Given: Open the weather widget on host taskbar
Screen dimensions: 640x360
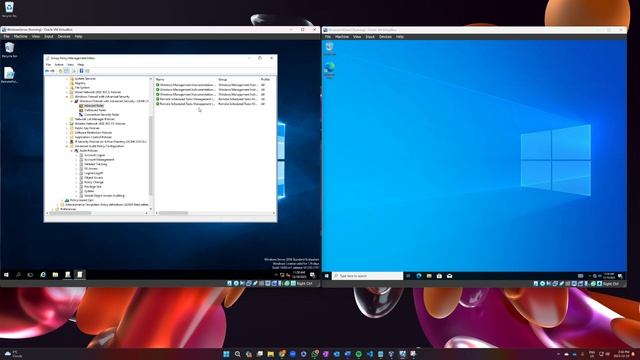Looking at the screenshot, I should click(12, 353).
